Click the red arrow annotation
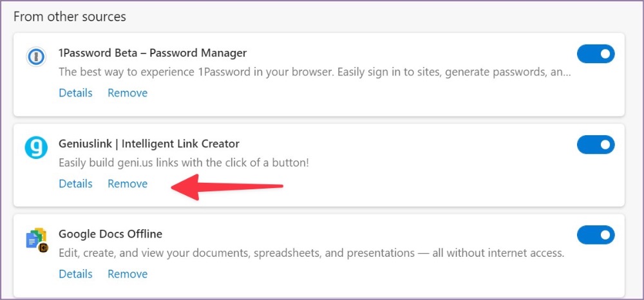Screen dimensions: 644x300 coord(227,187)
